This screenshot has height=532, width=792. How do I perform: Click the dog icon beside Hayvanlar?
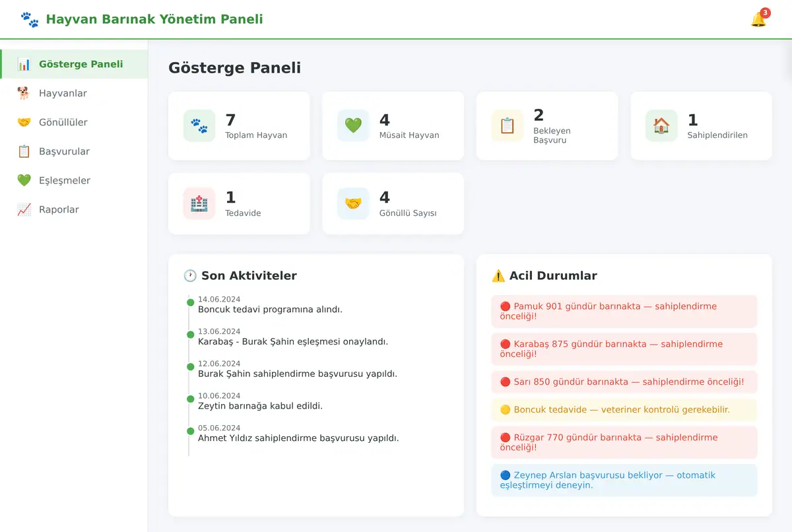point(24,93)
